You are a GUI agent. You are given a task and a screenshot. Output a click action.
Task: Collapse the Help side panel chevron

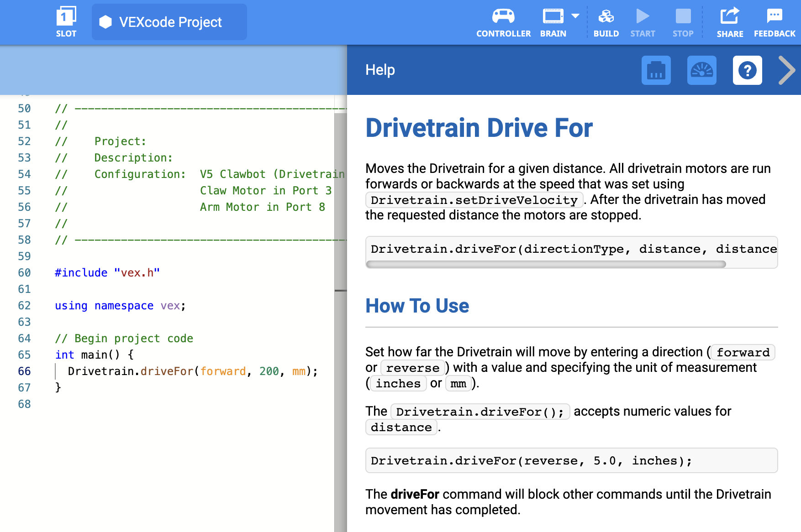(786, 70)
